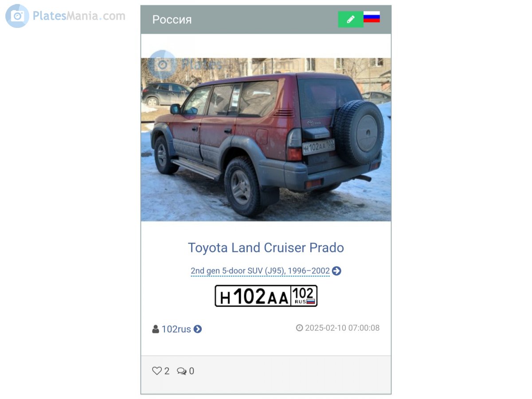Open the Toyota Land Cruiser Prado link
The image size is (532, 399).
click(266, 247)
